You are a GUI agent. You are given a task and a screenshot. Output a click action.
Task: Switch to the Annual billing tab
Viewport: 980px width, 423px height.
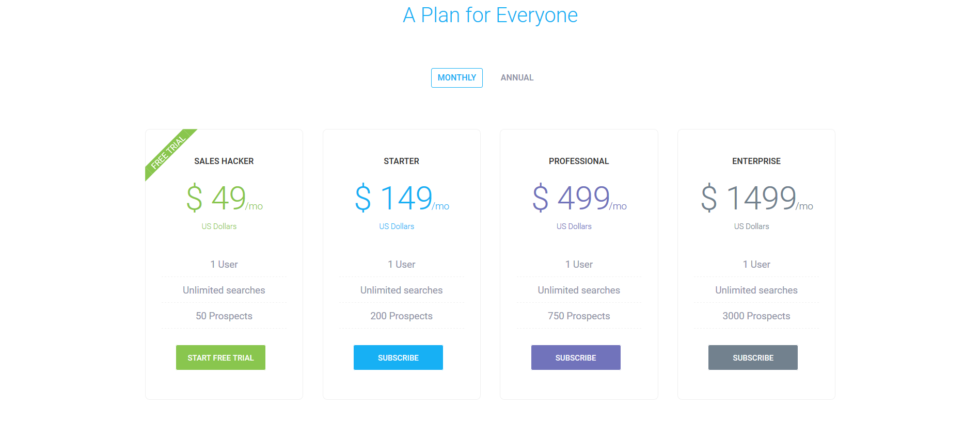(517, 78)
